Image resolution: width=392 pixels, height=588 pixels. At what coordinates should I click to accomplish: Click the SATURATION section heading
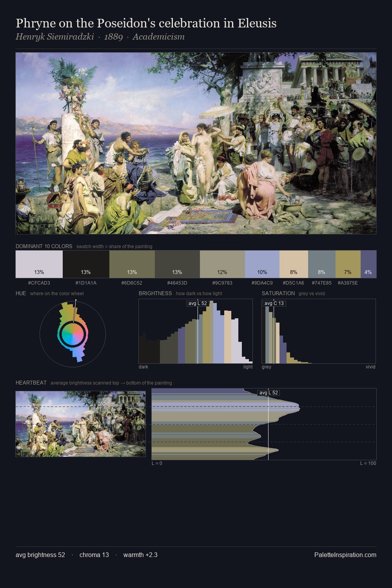click(278, 294)
